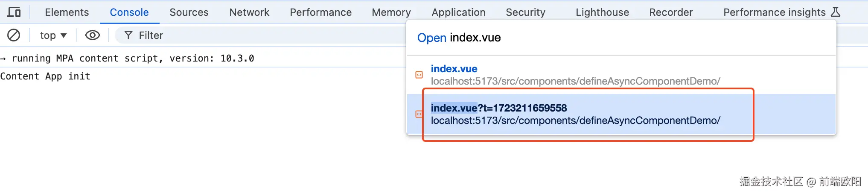This screenshot has height=194, width=868.
Task: Open the Lighthouse tab
Action: tap(602, 12)
